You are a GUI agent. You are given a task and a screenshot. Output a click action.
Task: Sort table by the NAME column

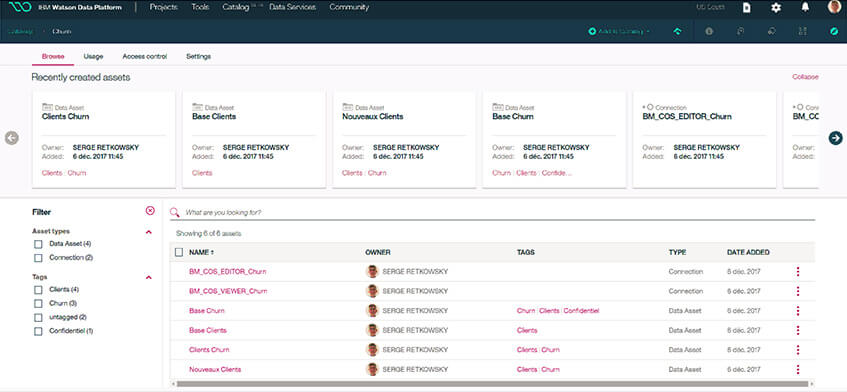(201, 252)
